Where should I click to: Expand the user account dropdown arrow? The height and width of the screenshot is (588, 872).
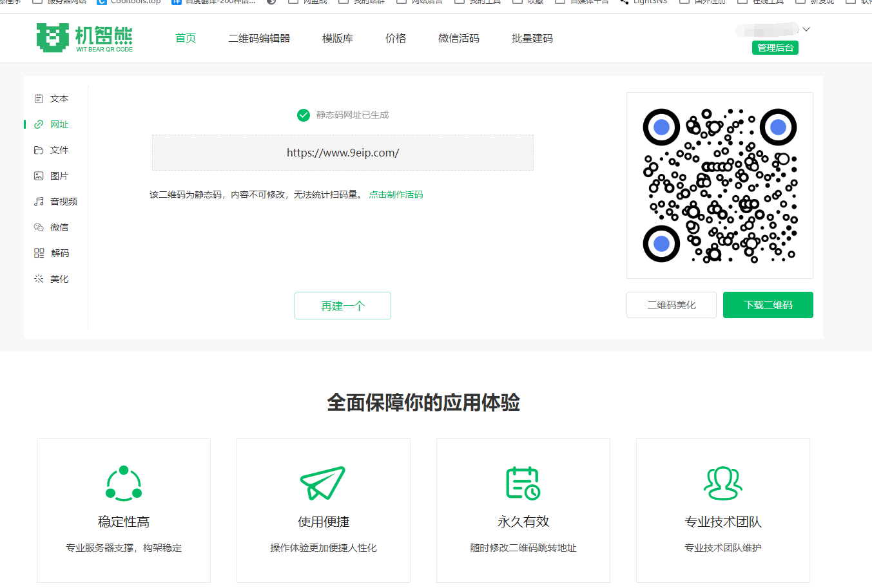tap(806, 30)
